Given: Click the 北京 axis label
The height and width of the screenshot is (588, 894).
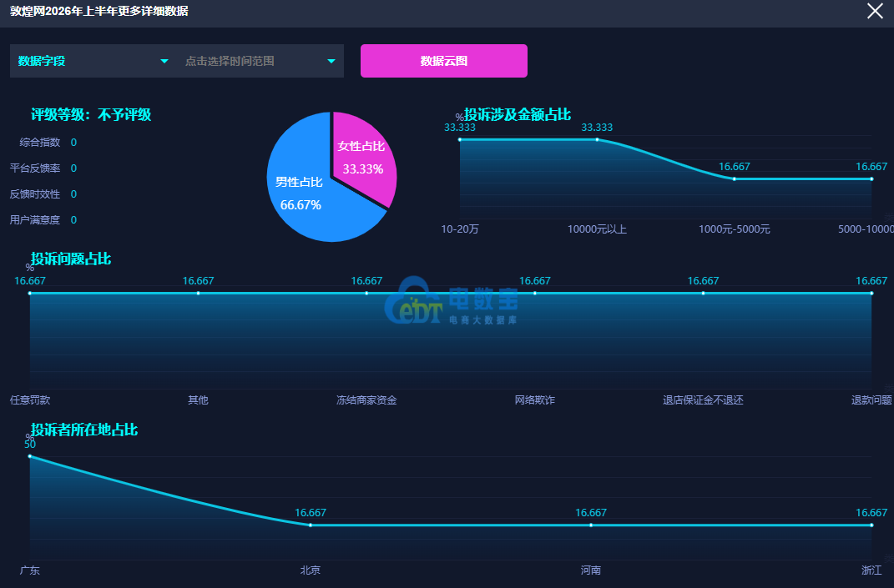Looking at the screenshot, I should tap(311, 570).
